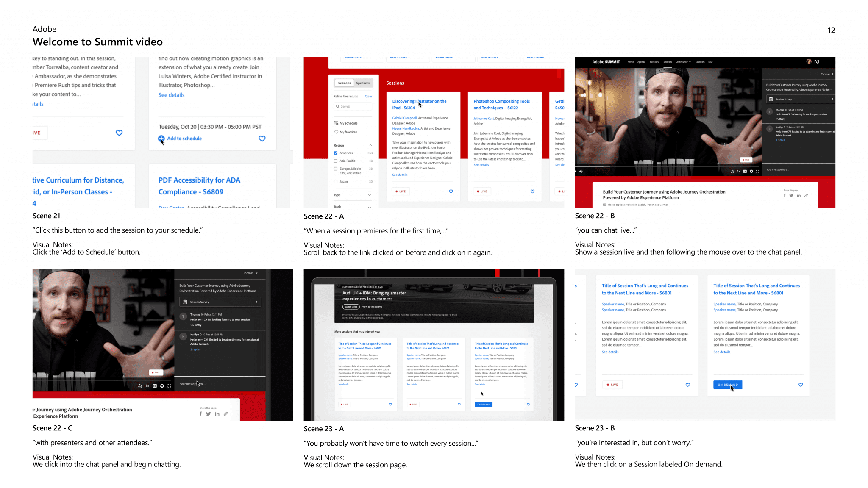Enable the Japan region checkbox
This screenshot has width=868, height=488.
(x=336, y=182)
